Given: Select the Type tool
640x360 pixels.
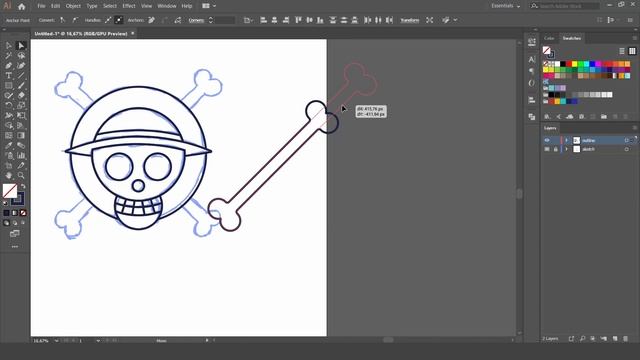Looking at the screenshot, I should (x=9, y=76).
